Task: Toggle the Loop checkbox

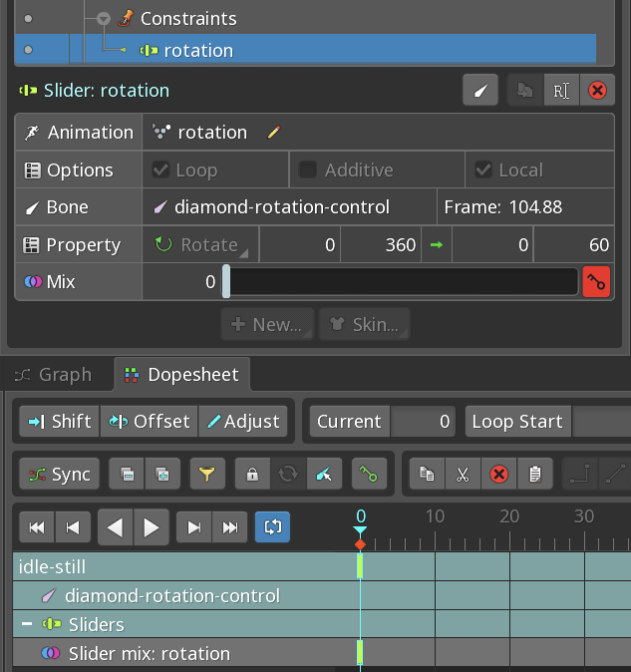Action: (161, 169)
